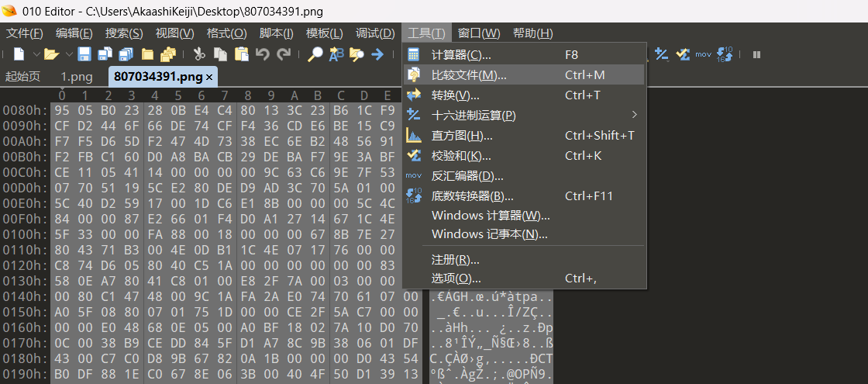Viewport: 868px width, 384px height.
Task: Open the 搜索(S) menu
Action: [x=124, y=33]
